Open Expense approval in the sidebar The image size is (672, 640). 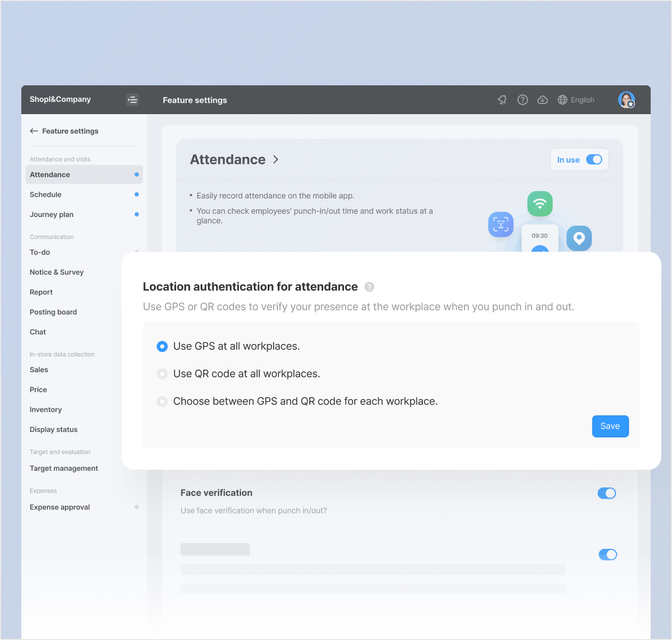(60, 507)
